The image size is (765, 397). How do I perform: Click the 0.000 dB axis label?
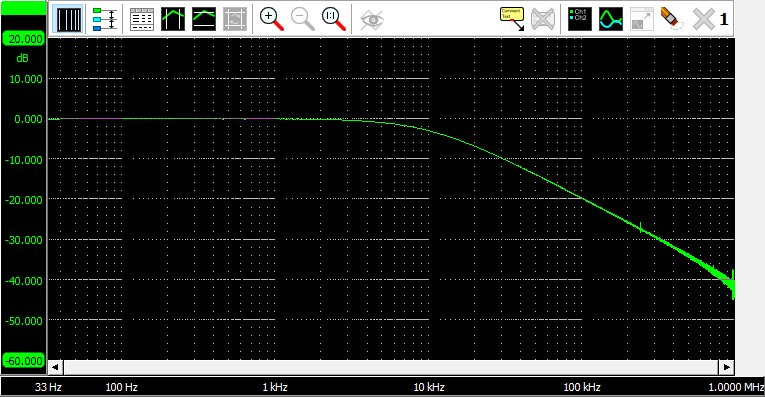click(x=28, y=119)
